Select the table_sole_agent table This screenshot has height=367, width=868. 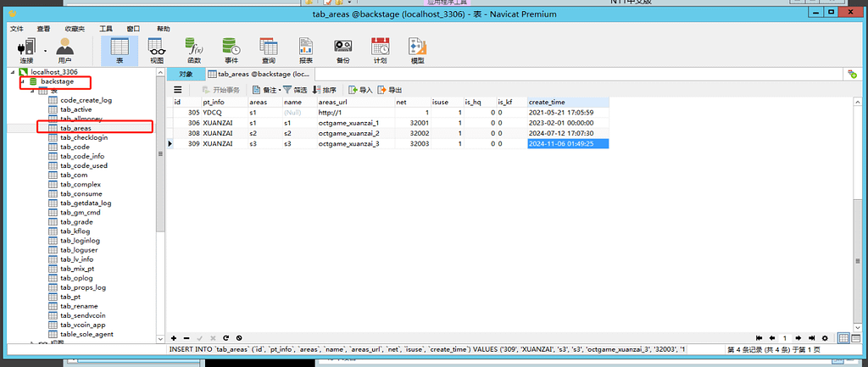[x=86, y=334]
